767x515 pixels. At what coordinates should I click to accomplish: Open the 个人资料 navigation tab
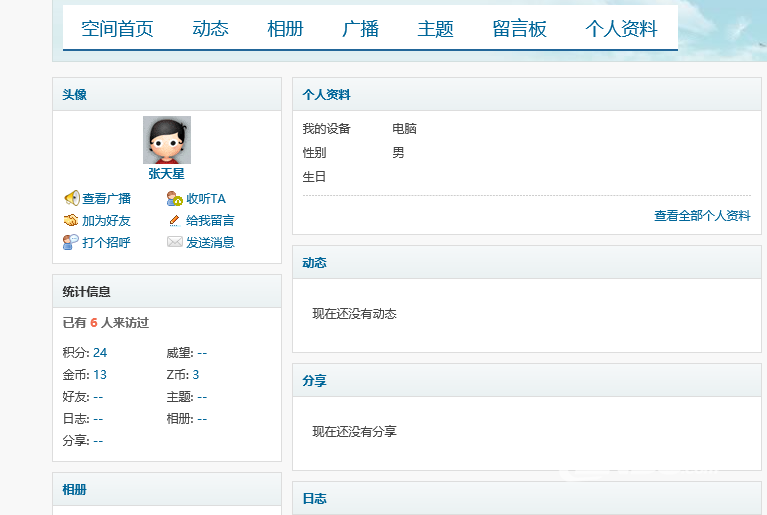[x=621, y=29]
